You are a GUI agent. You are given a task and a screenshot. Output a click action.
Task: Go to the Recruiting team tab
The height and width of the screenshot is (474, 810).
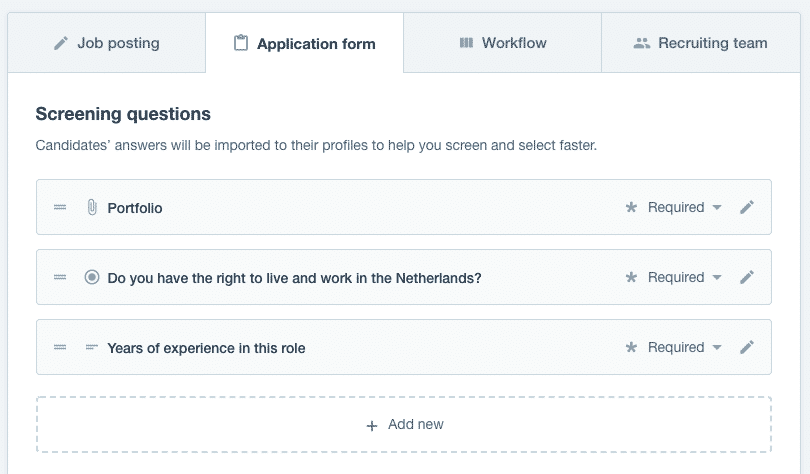(701, 43)
